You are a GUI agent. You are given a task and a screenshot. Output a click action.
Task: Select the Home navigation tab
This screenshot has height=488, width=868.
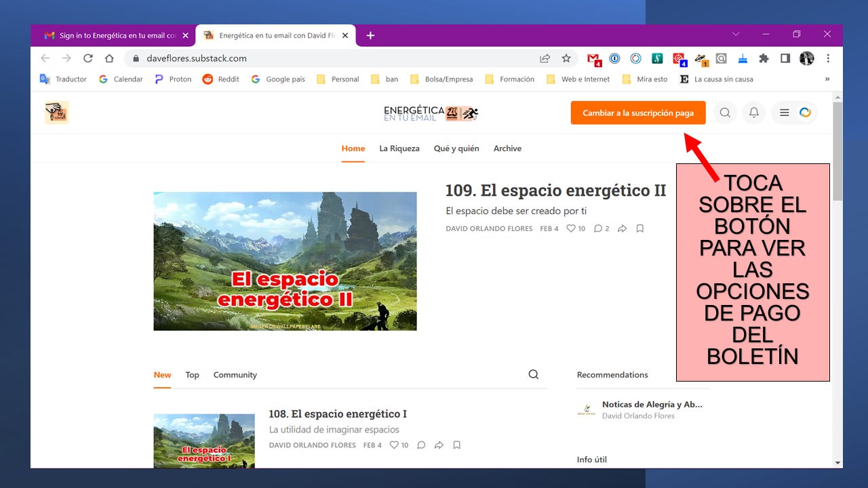click(353, 148)
